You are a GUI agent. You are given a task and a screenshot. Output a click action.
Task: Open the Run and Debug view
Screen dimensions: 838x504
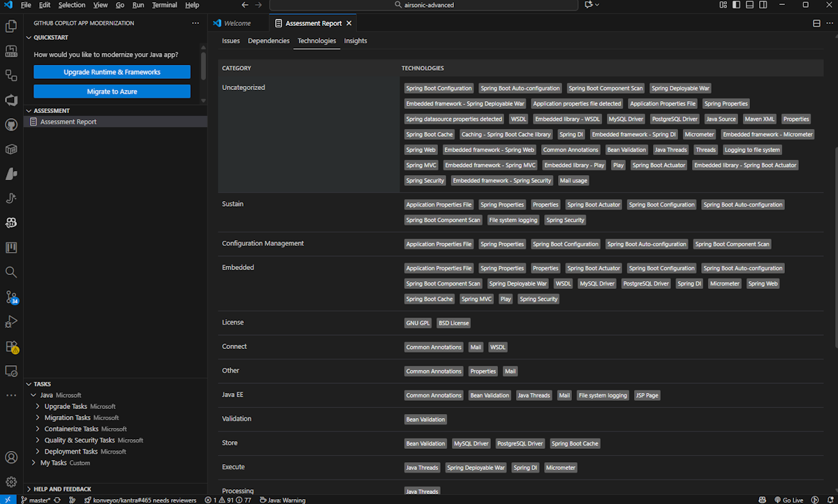[x=11, y=322]
